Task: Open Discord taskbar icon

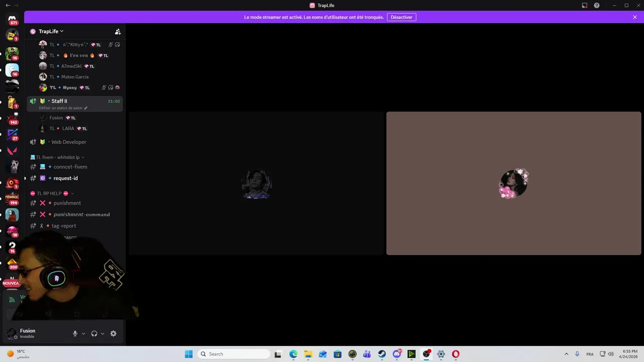Action: (397, 354)
